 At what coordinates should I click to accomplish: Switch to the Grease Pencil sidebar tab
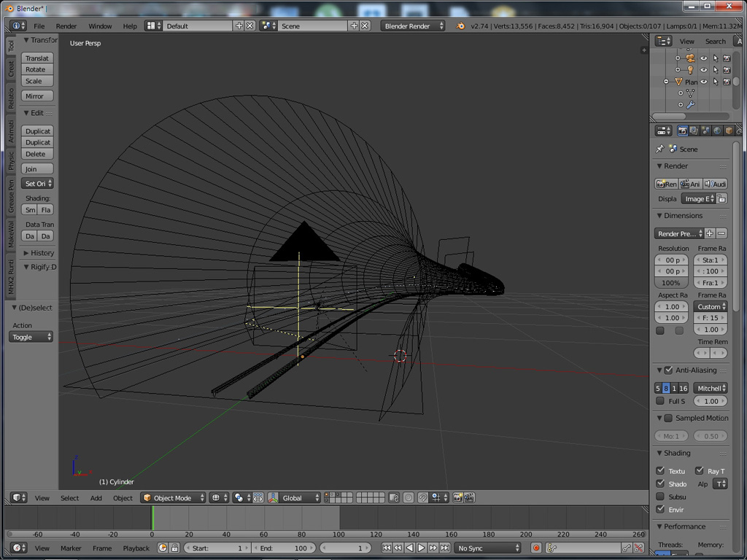click(11, 195)
